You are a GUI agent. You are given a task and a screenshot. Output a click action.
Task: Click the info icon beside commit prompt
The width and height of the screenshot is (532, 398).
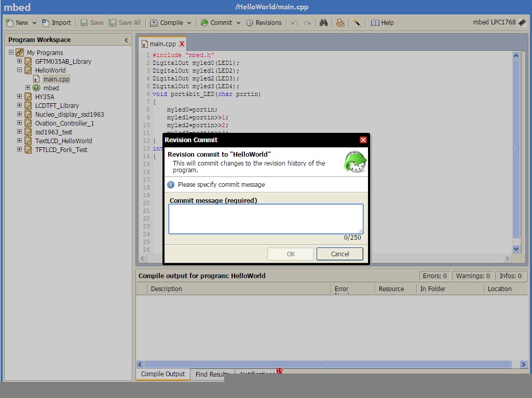point(171,185)
